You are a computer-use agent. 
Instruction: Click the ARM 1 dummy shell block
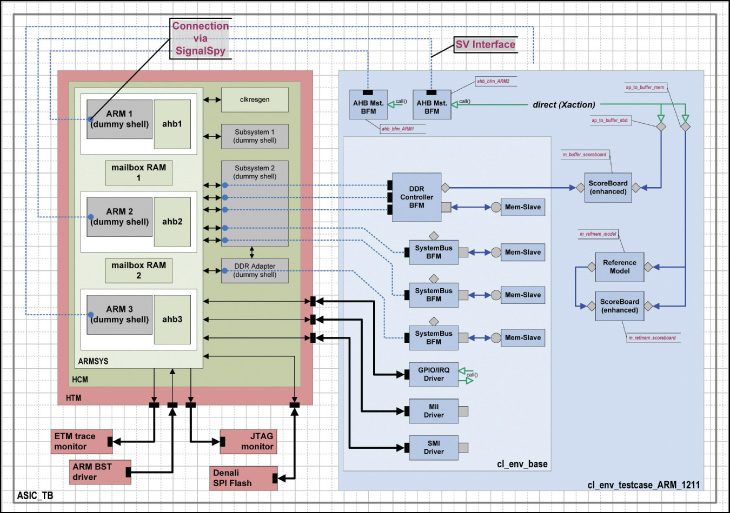point(120,119)
